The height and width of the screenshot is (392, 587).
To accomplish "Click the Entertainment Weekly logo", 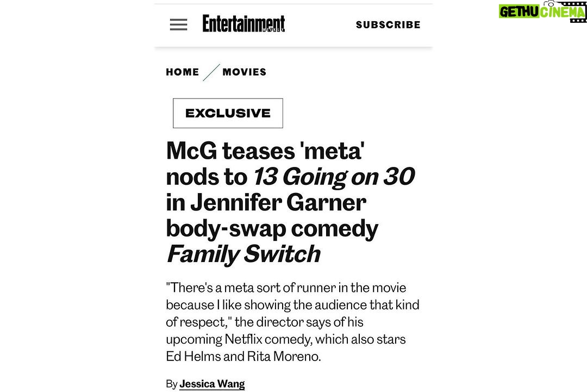I will [x=243, y=23].
